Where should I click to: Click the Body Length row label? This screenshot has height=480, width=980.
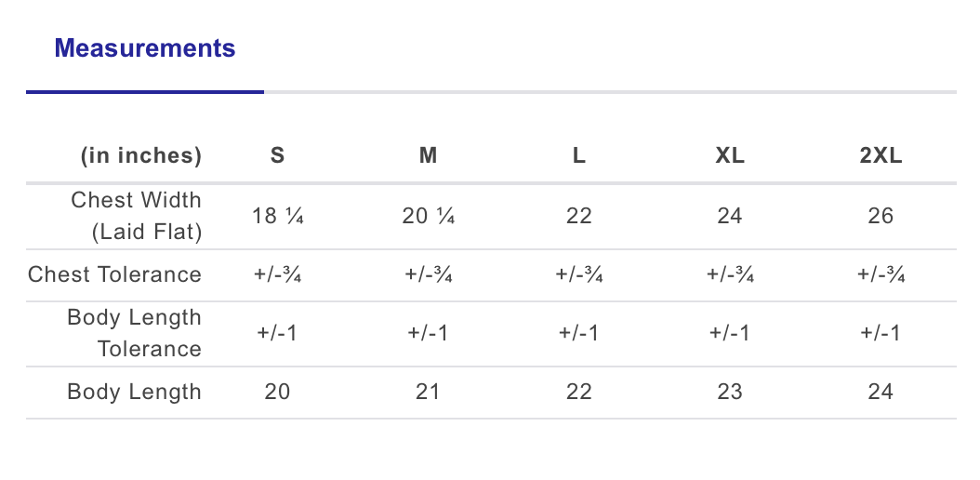click(134, 392)
